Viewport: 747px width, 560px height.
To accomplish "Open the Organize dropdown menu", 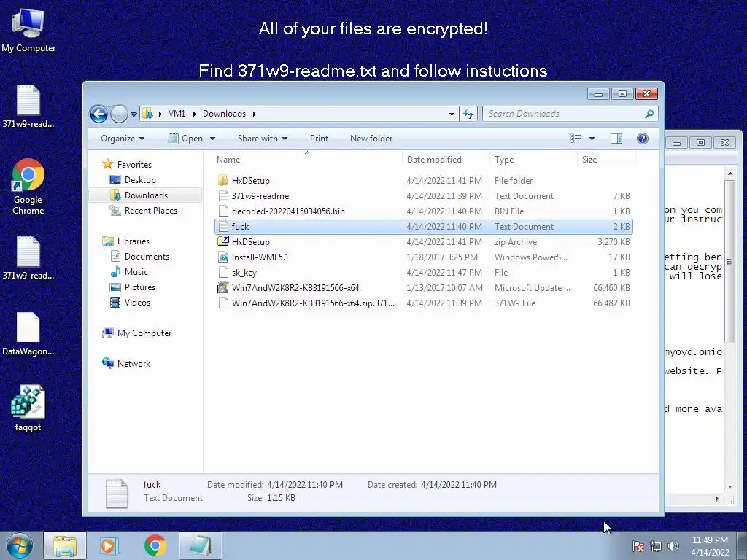I will pyautogui.click(x=123, y=139).
